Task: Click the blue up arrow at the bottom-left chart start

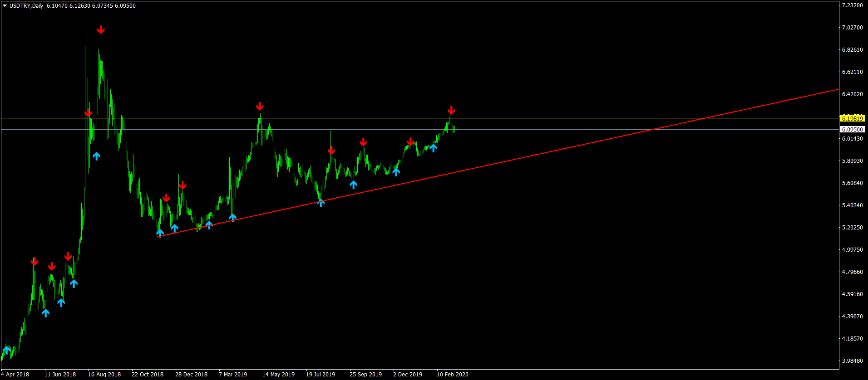Action: tap(7, 350)
